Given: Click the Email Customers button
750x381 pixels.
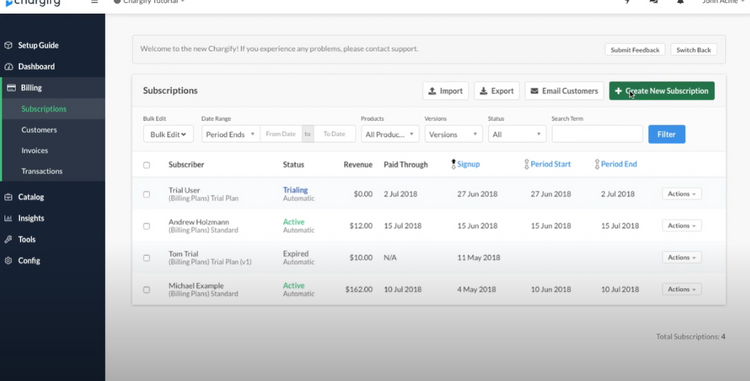Looking at the screenshot, I should [564, 91].
